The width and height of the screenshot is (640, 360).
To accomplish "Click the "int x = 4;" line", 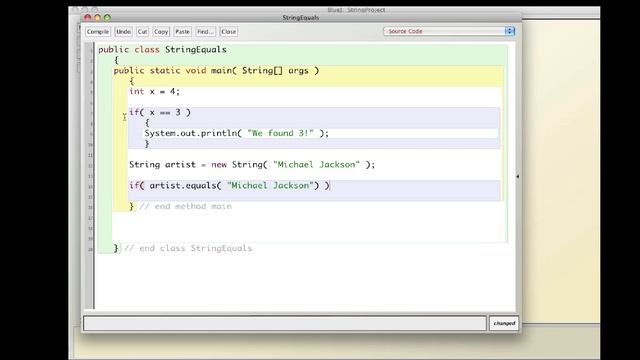I will tap(154, 91).
